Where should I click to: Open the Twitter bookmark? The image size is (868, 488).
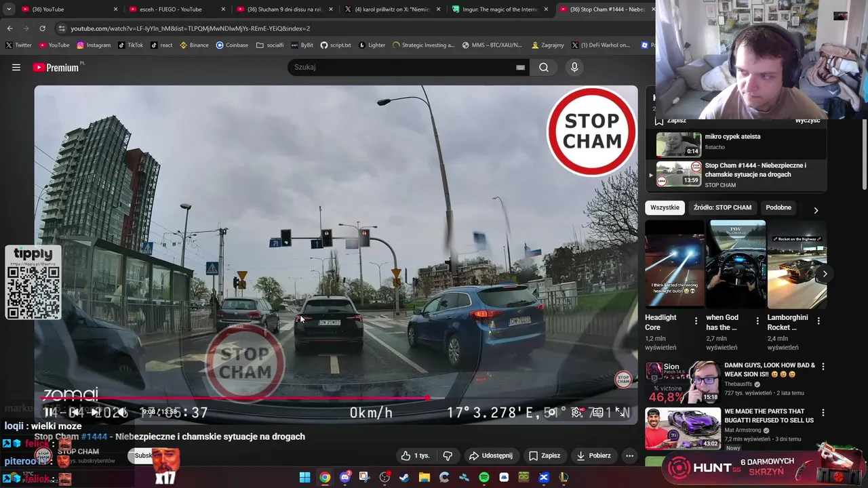(18, 45)
